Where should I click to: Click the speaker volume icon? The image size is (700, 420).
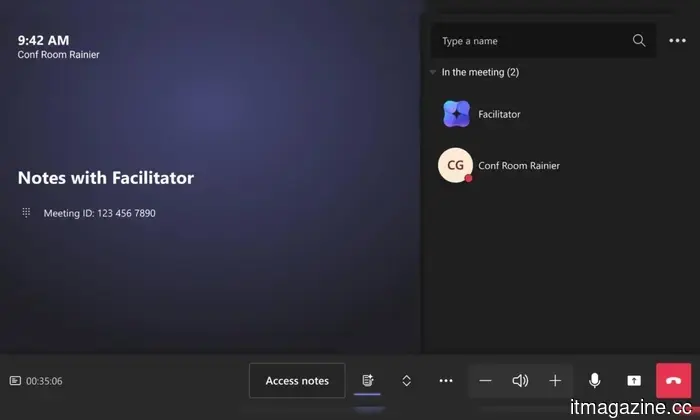coord(520,381)
